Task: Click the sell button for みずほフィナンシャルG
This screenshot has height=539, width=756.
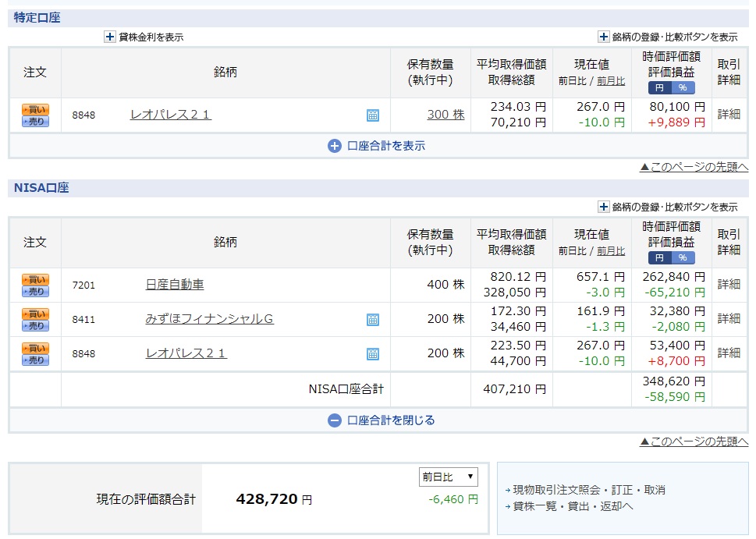Action: pyautogui.click(x=35, y=325)
